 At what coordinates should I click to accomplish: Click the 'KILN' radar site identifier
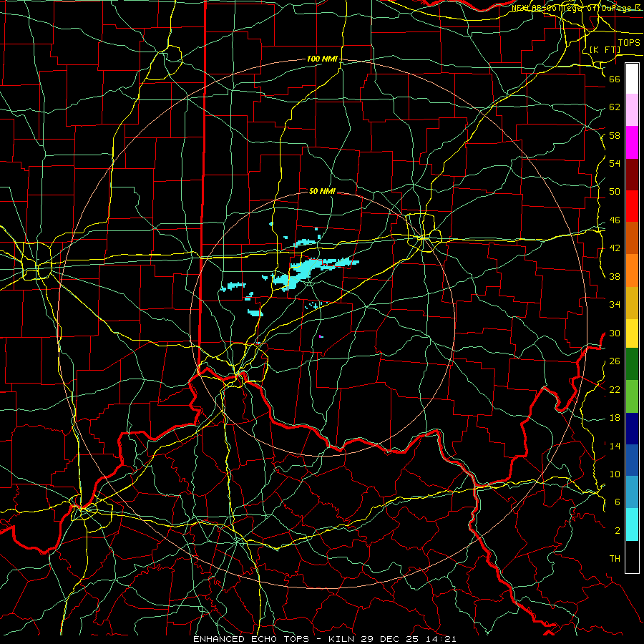click(x=343, y=639)
